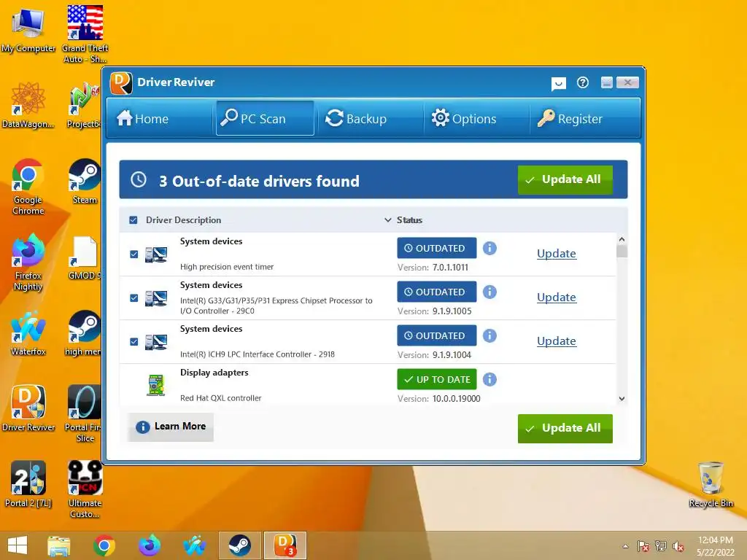
Task: Select the Recycle Bin icon
Action: [x=711, y=485]
